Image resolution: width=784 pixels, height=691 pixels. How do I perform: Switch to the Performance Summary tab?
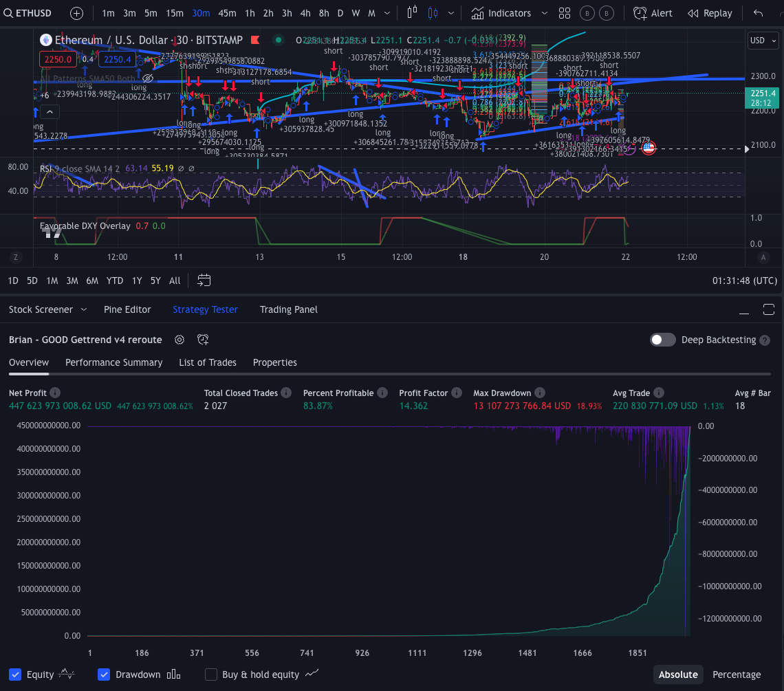[113, 362]
